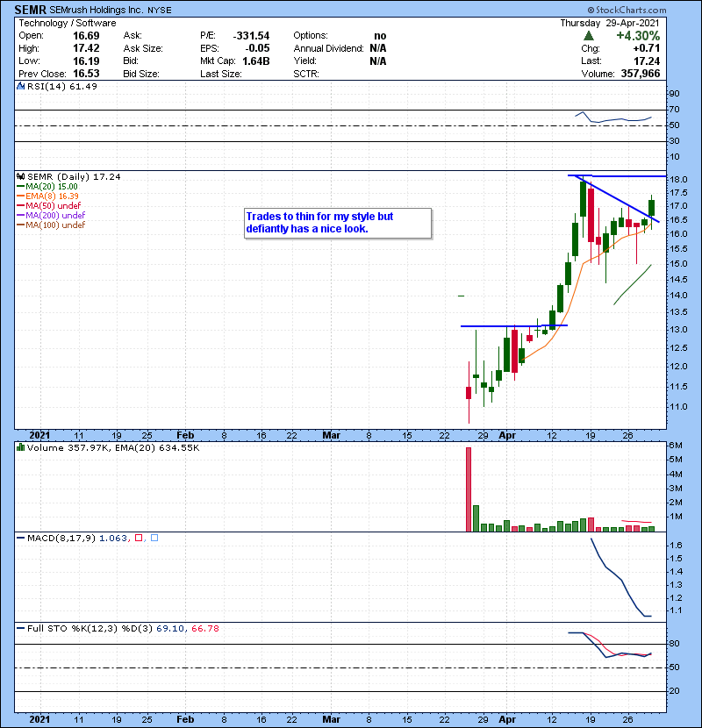The image size is (702, 728).
Task: Click the blue square MACD legend marker
Action: pyautogui.click(x=154, y=538)
